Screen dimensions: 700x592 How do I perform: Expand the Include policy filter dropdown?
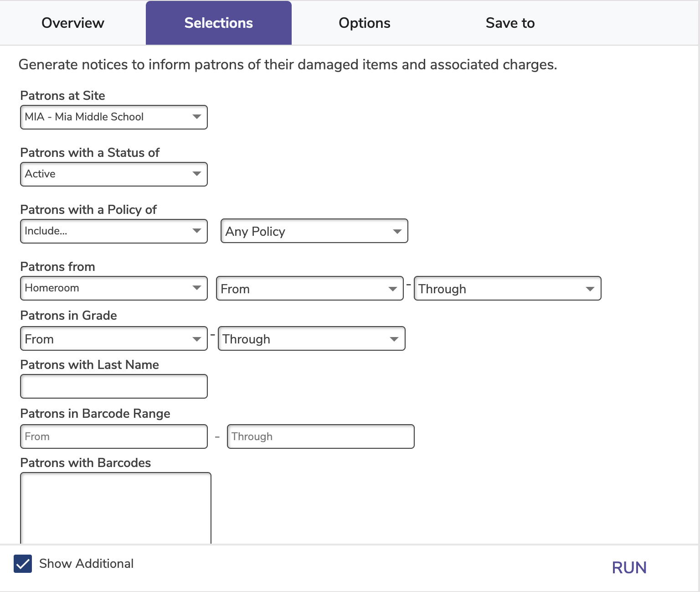click(x=114, y=231)
